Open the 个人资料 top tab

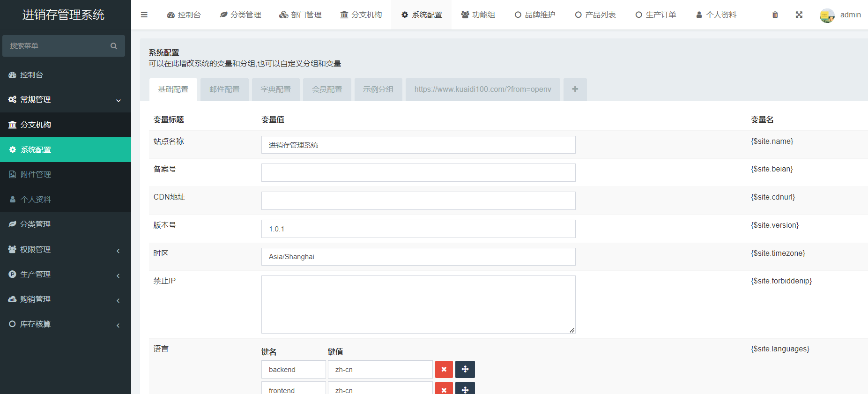coord(716,15)
